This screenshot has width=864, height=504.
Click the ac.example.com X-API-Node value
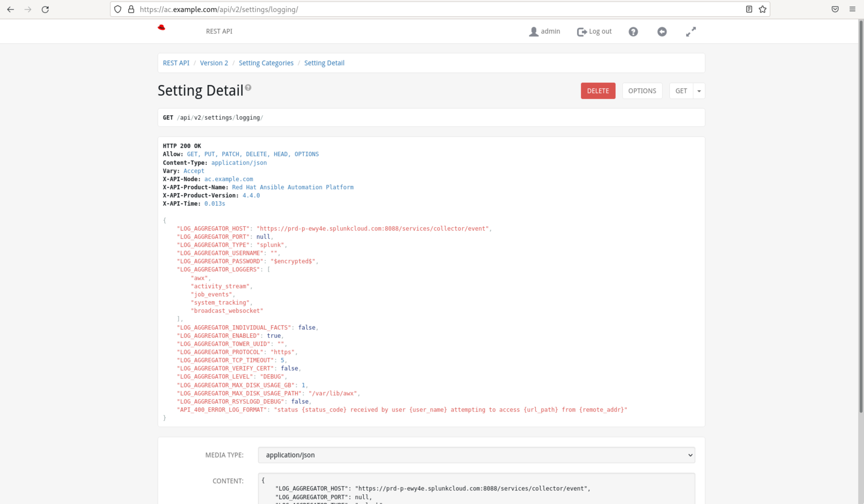pos(229,179)
